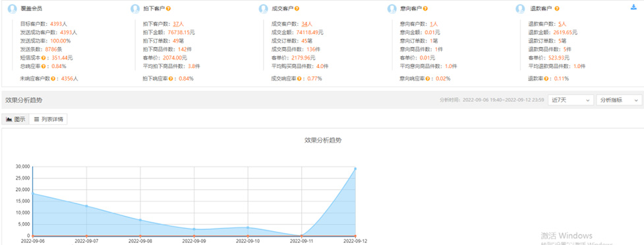The image size is (644, 245).
Task: Click the help icon beside 退款客户 heading
Action: point(556,8)
